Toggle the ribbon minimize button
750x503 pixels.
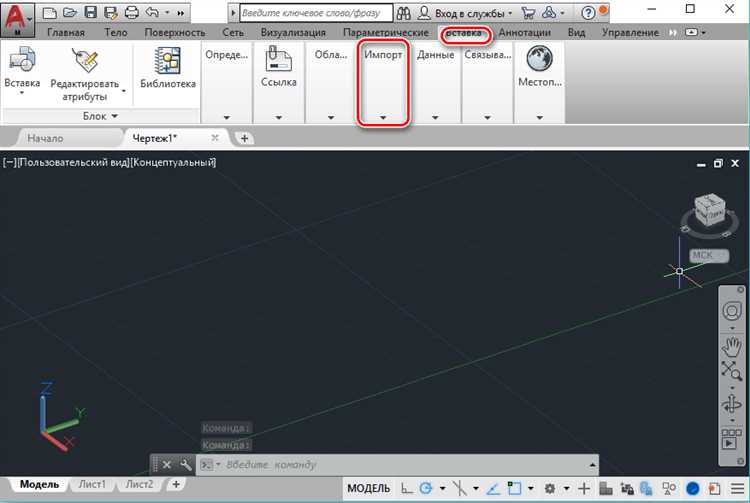click(x=691, y=33)
